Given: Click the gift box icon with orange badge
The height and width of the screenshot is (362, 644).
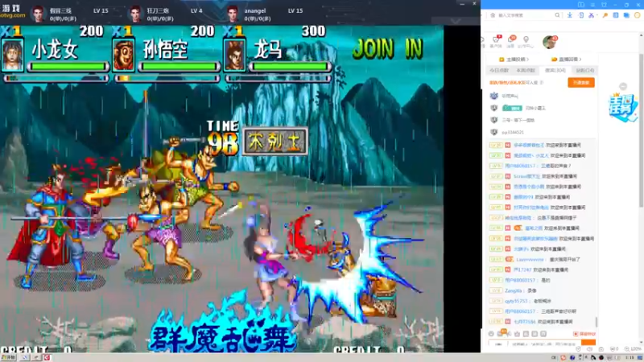Looking at the screenshot, I should click(x=501, y=333).
